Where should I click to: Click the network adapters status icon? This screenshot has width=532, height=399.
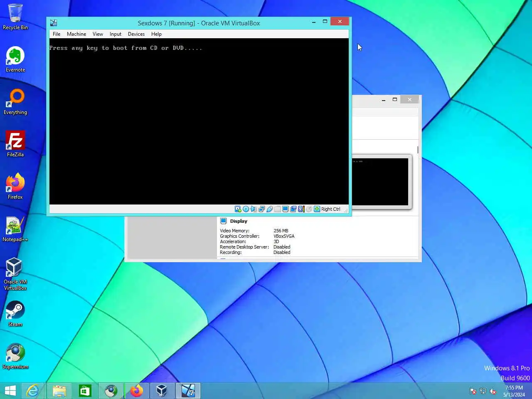(x=261, y=209)
